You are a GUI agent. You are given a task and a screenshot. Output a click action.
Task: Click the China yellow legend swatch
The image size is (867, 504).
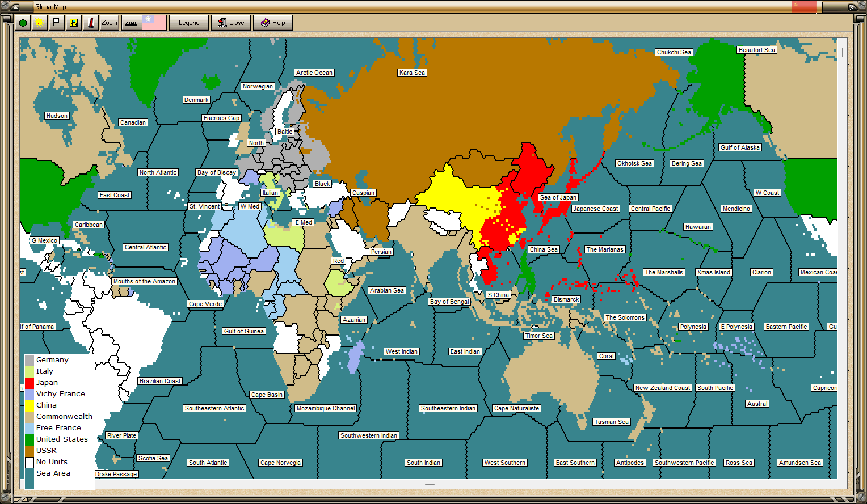pos(30,405)
